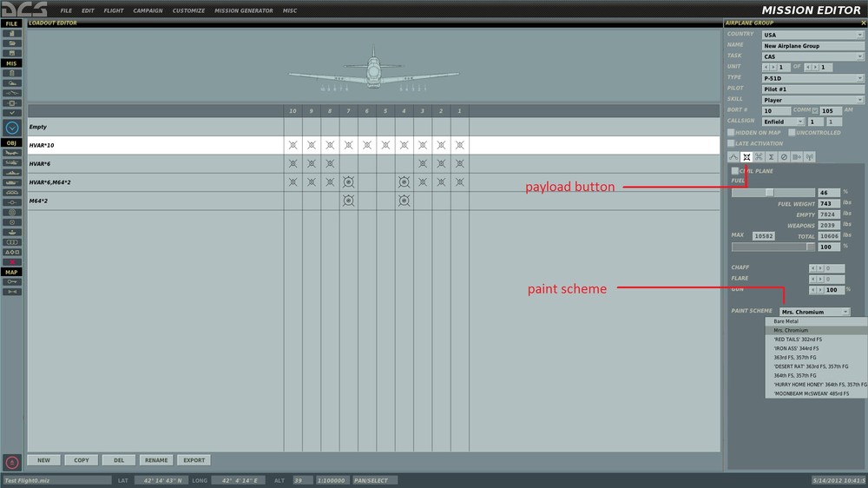Viewport: 868px width, 488px height.
Task: Click the new mission icon in sidebar
Action: pyautogui.click(x=11, y=33)
